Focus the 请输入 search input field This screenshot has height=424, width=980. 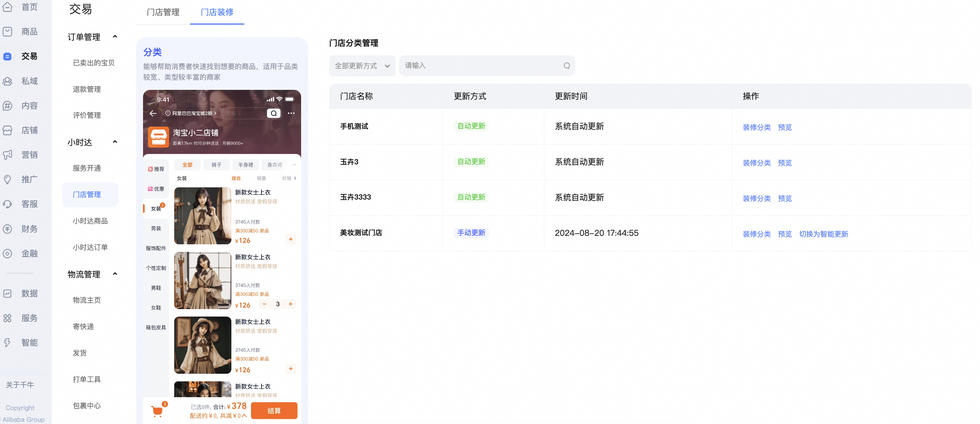487,66
